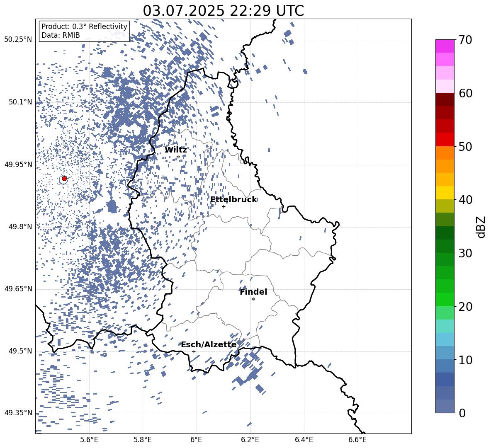Viewport: 491px width, 448px height.
Task: Click the bright red colorbar swatch above 50
Action: (445, 140)
